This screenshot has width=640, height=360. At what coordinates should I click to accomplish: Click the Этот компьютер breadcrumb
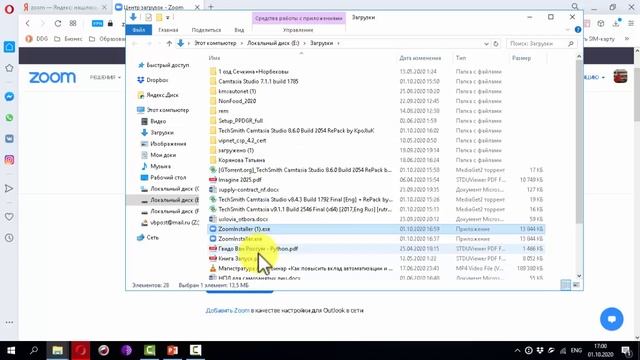pos(215,43)
